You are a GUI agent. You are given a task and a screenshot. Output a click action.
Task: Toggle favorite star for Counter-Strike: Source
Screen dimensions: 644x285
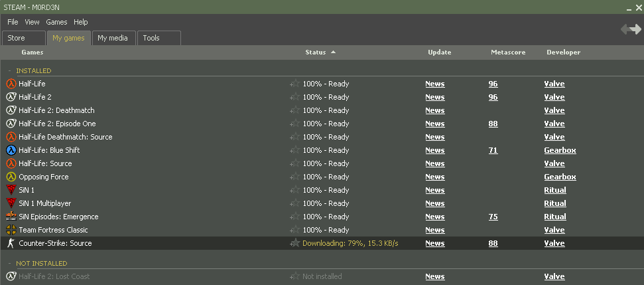(295, 243)
